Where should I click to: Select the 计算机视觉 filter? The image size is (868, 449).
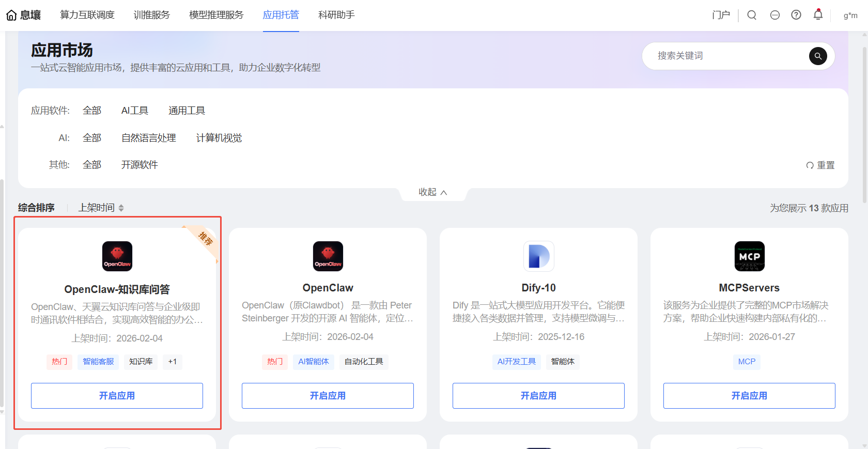(x=219, y=138)
